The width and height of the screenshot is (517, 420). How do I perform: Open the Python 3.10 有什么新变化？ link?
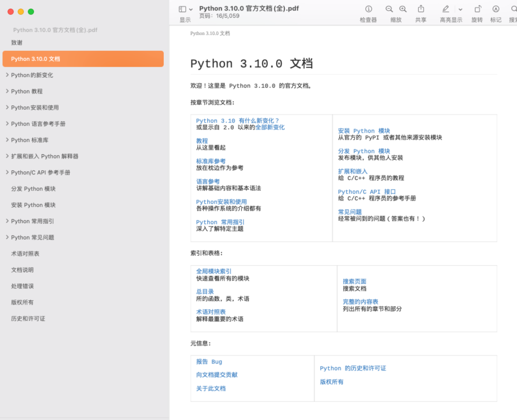[x=237, y=121]
